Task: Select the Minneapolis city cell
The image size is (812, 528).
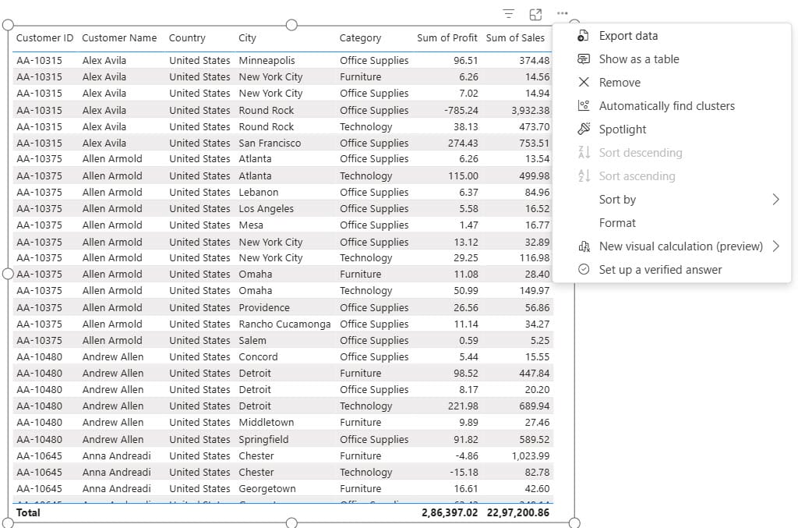Action: pyautogui.click(x=267, y=61)
